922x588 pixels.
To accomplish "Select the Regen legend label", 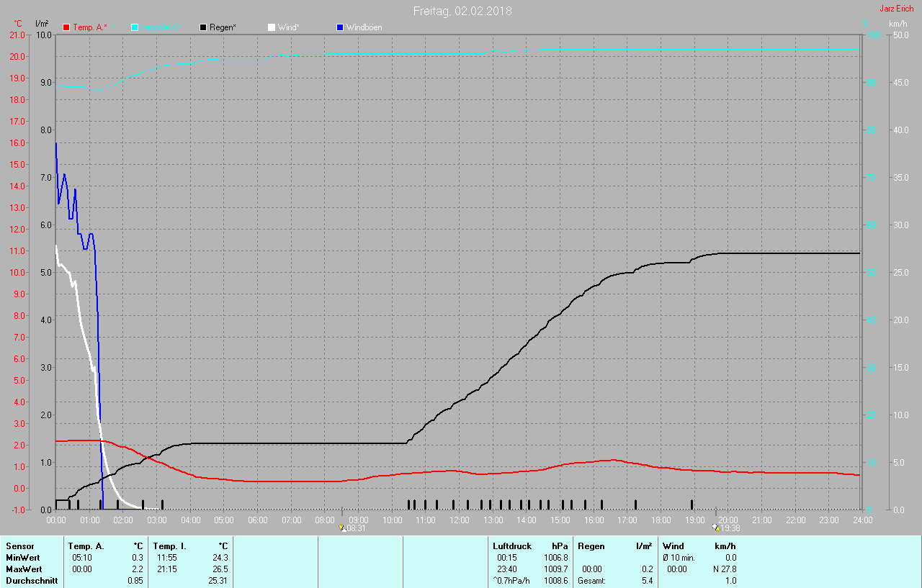I will click(223, 27).
